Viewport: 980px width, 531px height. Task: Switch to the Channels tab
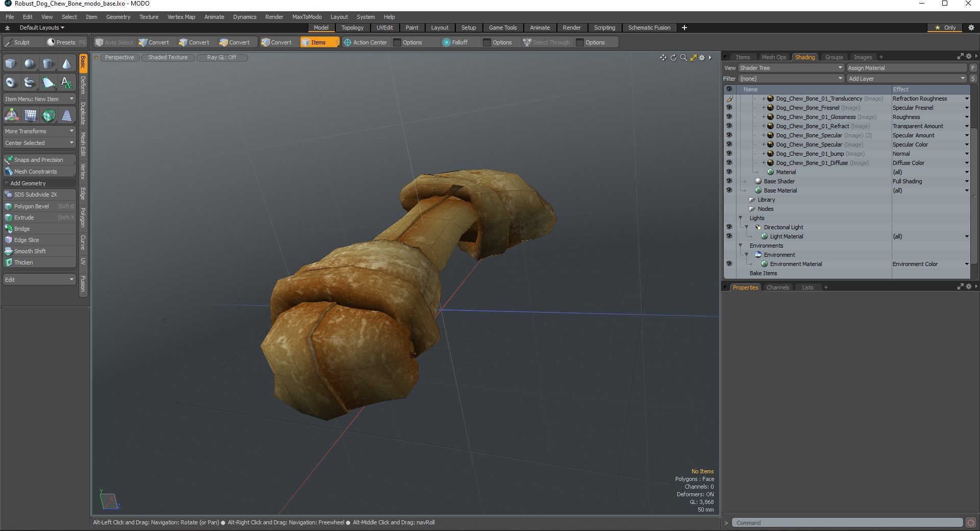tap(778, 287)
